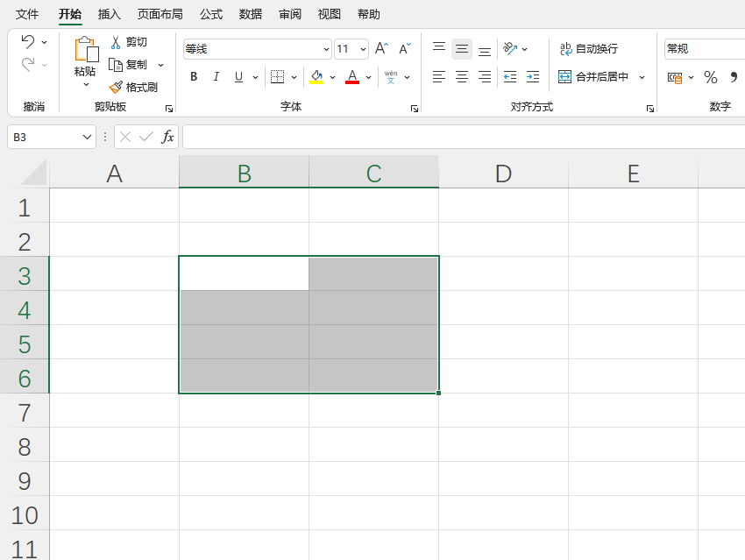Click the Redo arrow icon

pos(28,64)
